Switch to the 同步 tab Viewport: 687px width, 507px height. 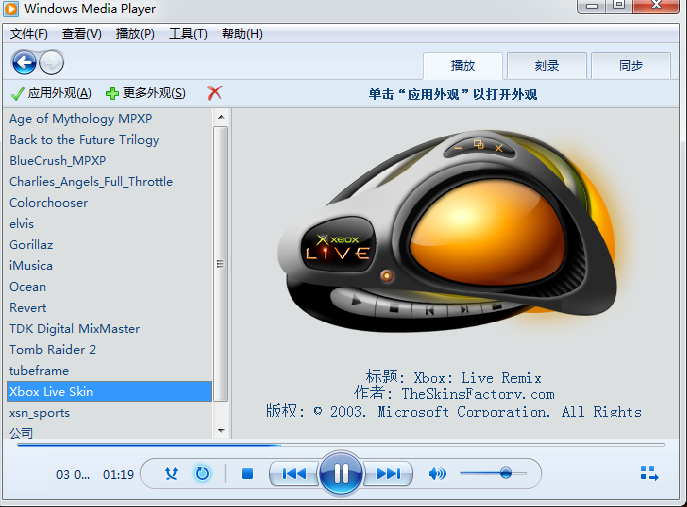(x=631, y=66)
